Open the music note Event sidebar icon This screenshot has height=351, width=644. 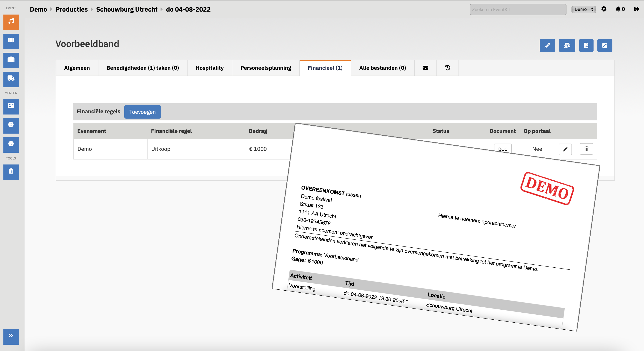pos(11,22)
